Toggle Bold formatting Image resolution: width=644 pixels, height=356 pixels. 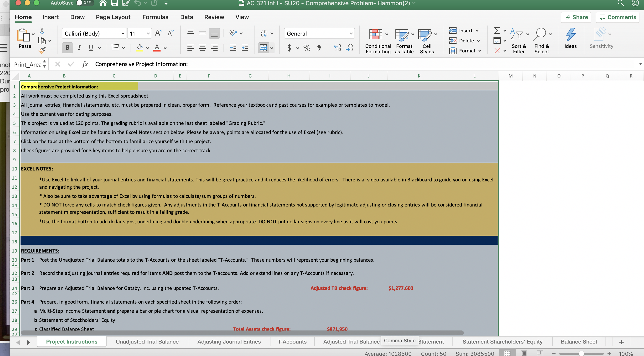click(67, 48)
